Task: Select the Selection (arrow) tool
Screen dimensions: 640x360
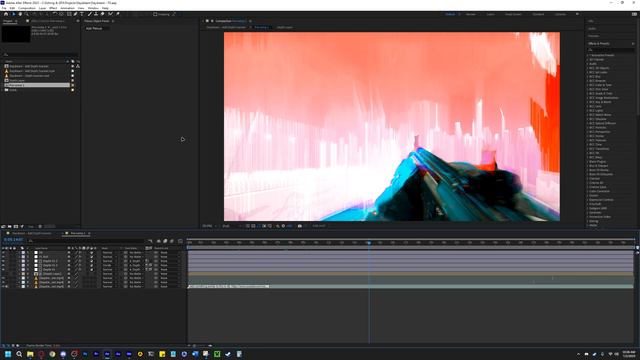Action: (x=13, y=14)
